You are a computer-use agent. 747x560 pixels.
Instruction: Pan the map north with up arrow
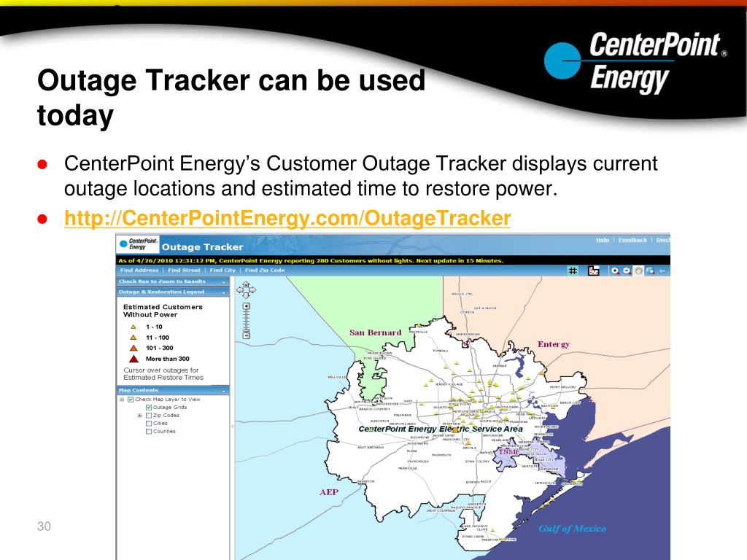pos(247,284)
